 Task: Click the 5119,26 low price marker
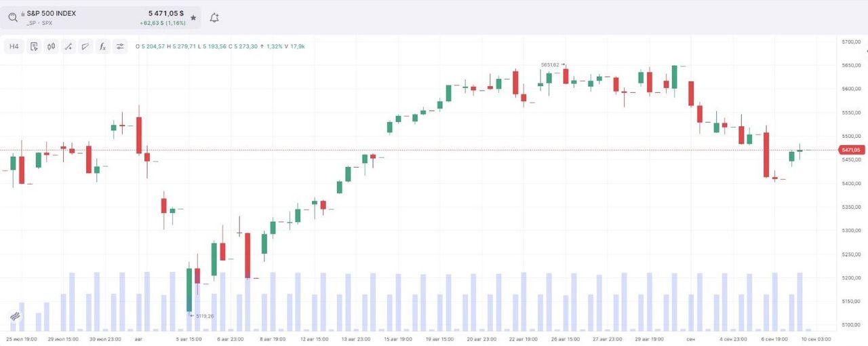pyautogui.click(x=205, y=315)
